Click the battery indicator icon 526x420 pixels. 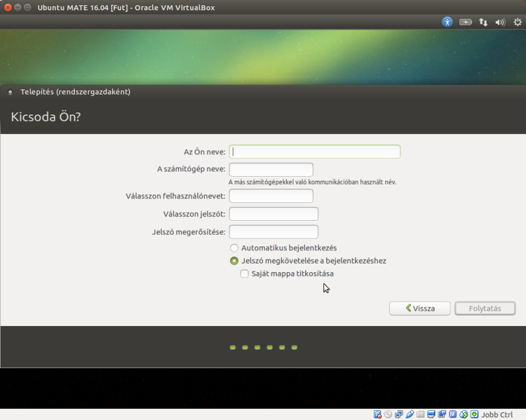(x=466, y=22)
